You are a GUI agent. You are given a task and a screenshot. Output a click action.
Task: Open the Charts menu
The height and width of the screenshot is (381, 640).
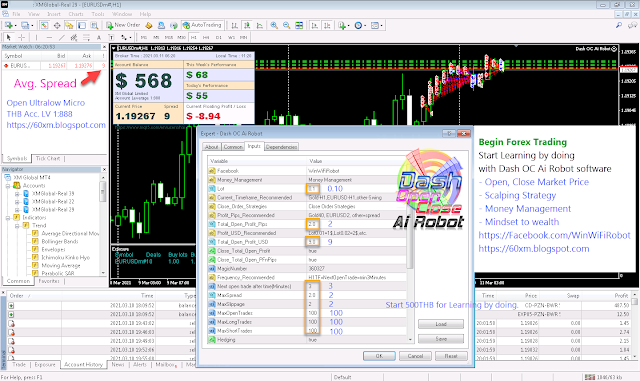76,14
